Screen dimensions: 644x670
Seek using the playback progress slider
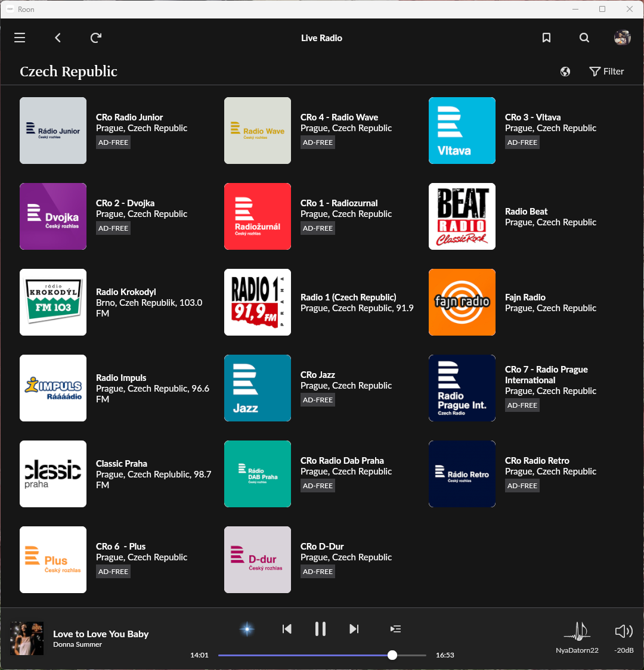[322, 655]
